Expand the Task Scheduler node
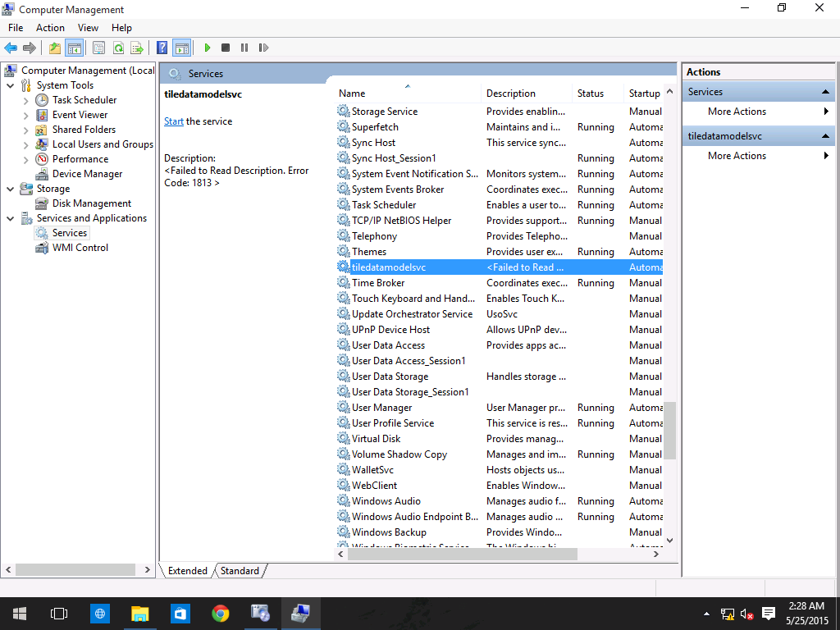840x630 pixels. pyautogui.click(x=25, y=100)
